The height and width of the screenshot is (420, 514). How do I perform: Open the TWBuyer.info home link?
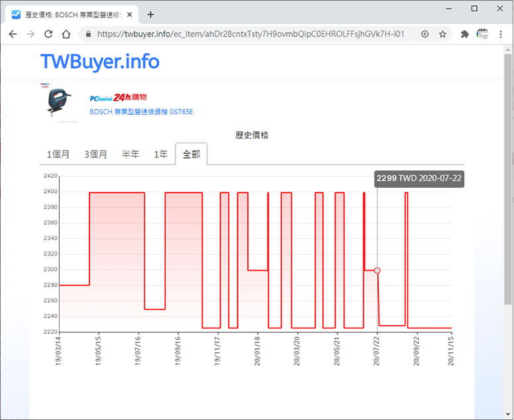point(99,62)
